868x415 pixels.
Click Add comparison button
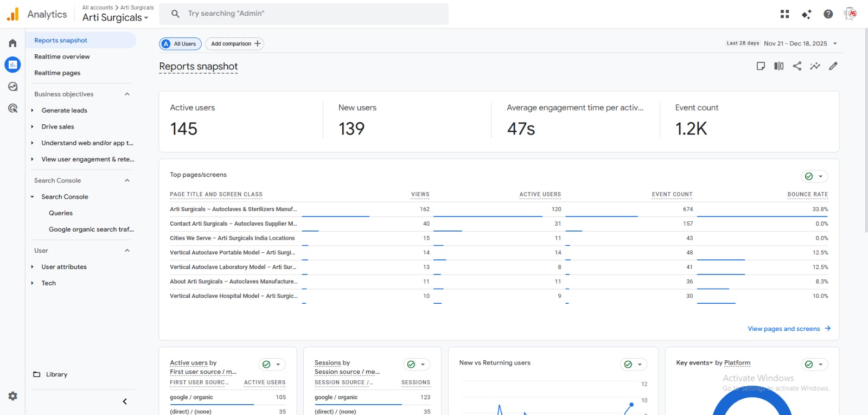click(x=235, y=44)
